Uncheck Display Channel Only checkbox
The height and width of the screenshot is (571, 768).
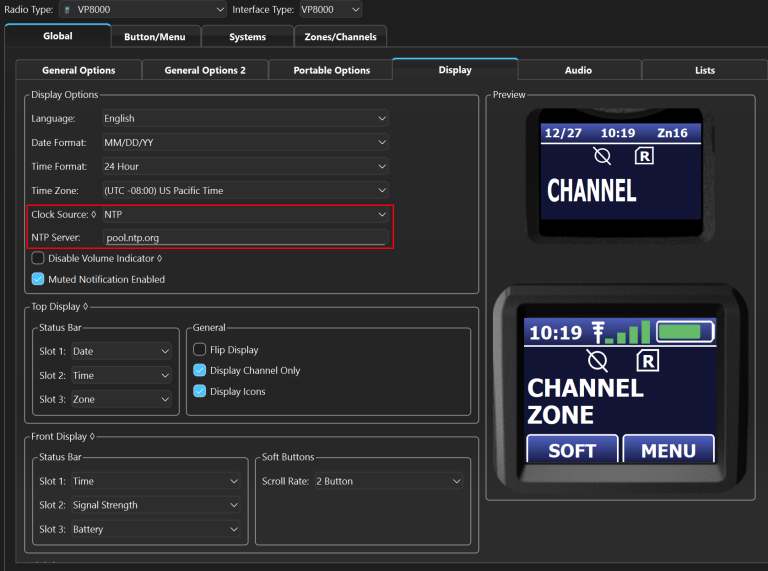click(200, 370)
